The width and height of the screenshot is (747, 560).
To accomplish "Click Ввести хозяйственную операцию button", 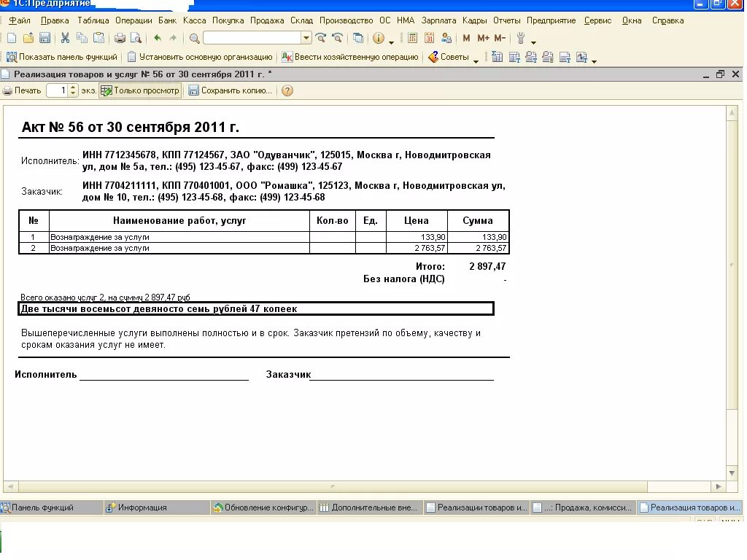I will click(x=349, y=57).
